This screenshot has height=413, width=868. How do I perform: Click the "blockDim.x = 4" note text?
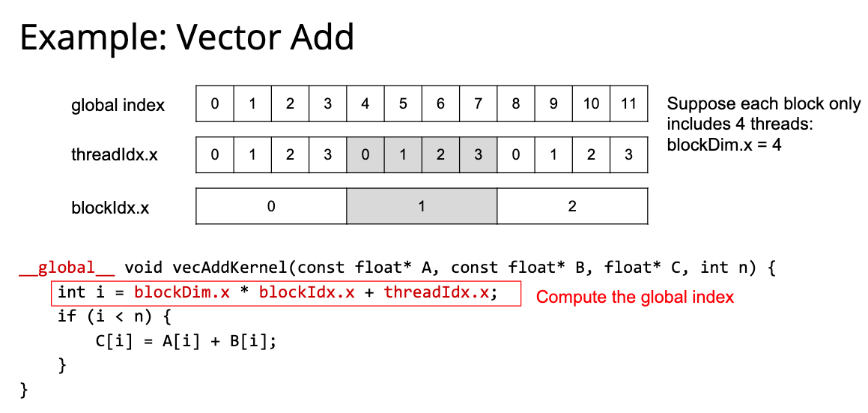click(x=723, y=145)
